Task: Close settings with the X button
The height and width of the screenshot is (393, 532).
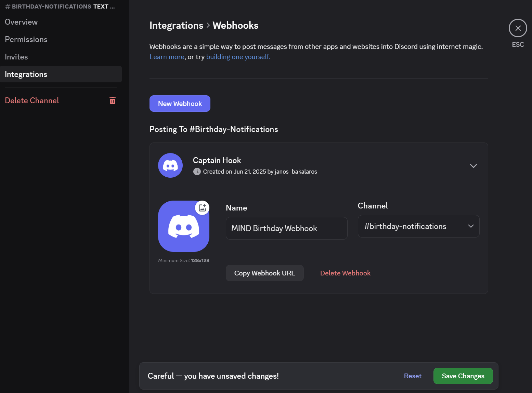Action: coord(518,28)
